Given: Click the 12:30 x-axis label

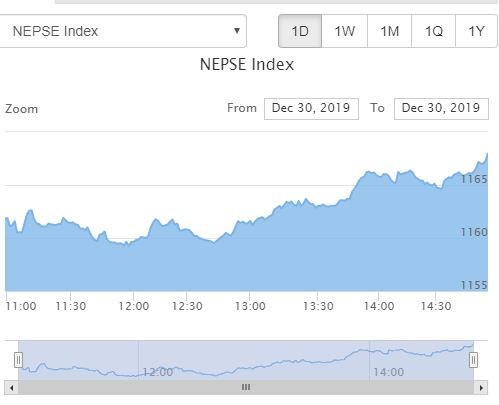Looking at the screenshot, I should pos(187,306).
